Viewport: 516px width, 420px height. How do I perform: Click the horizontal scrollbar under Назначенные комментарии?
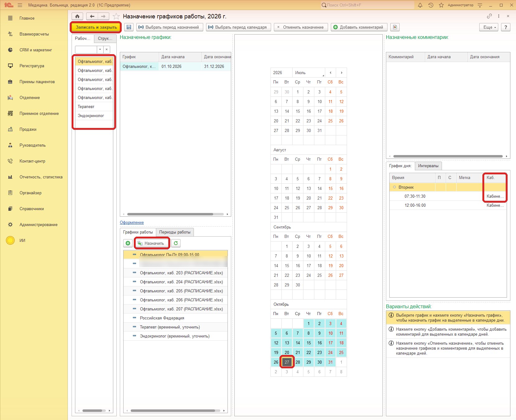click(x=448, y=156)
